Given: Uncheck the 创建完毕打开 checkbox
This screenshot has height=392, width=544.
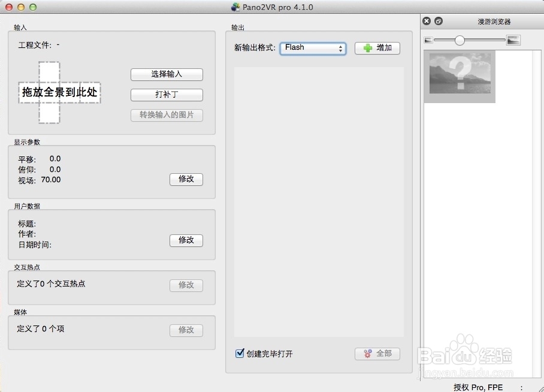Looking at the screenshot, I should [240, 354].
